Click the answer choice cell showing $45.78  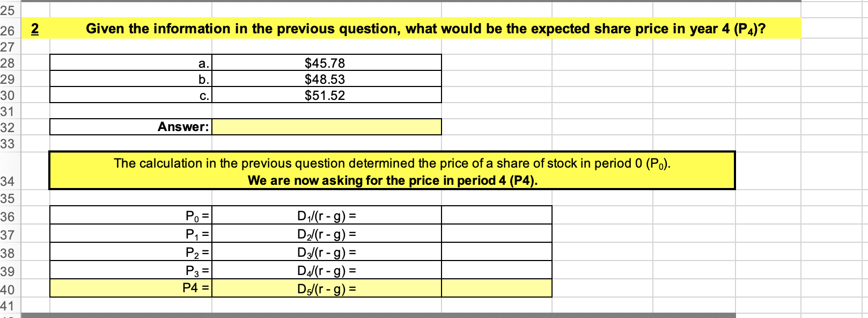click(327, 63)
